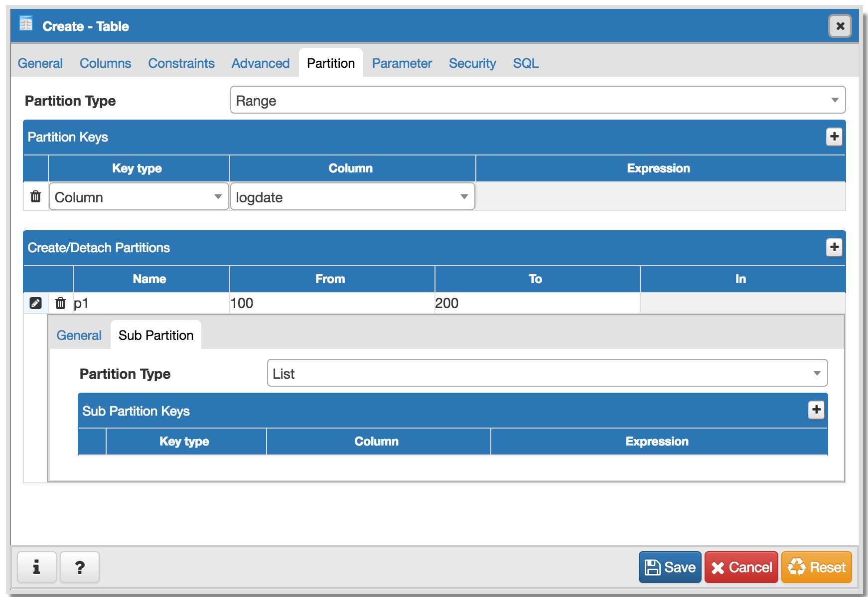Switch to the partition's General sub-tab
This screenshot has width=868, height=597.
[x=79, y=335]
